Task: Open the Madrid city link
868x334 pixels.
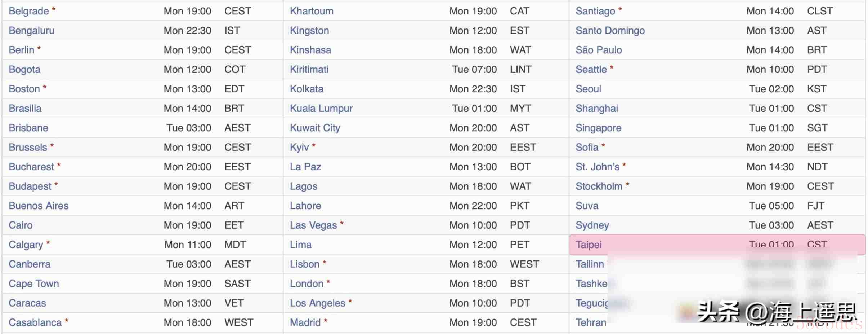Action: pyautogui.click(x=305, y=323)
